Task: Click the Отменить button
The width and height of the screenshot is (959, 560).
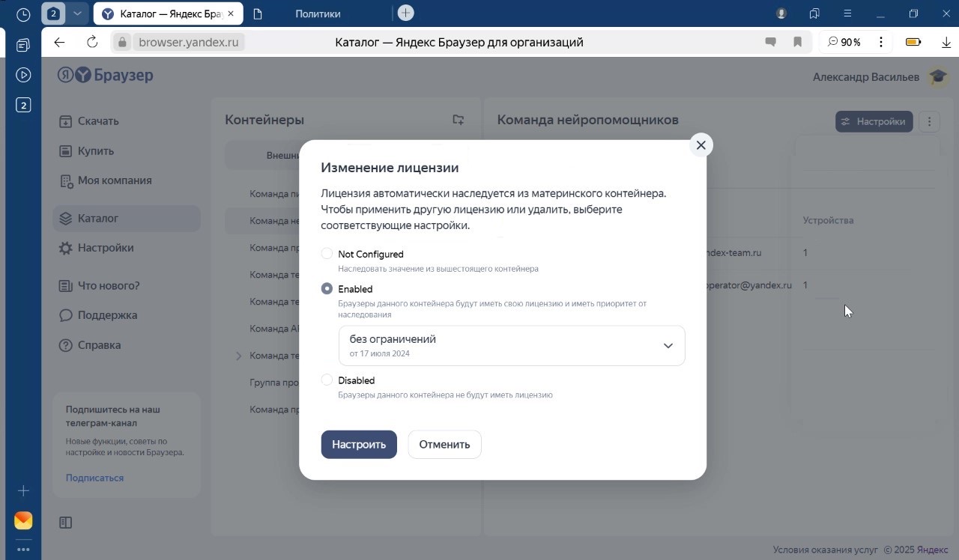Action: pos(444,444)
